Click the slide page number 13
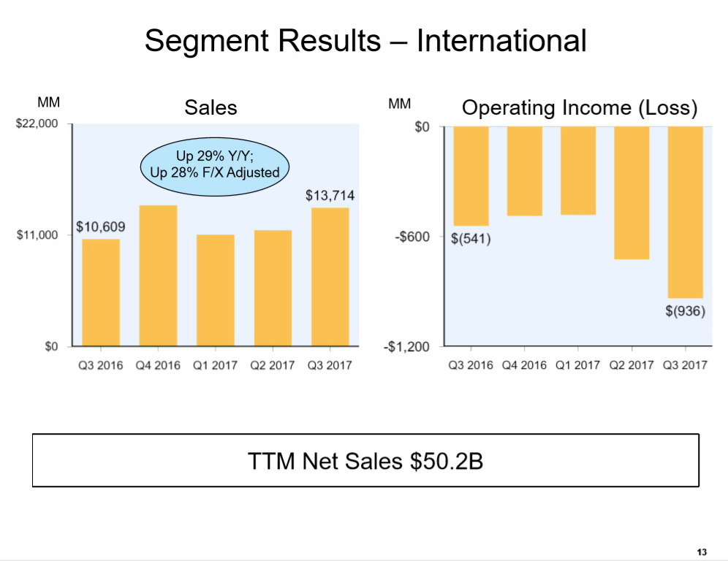The width and height of the screenshot is (728, 561). pos(703,551)
